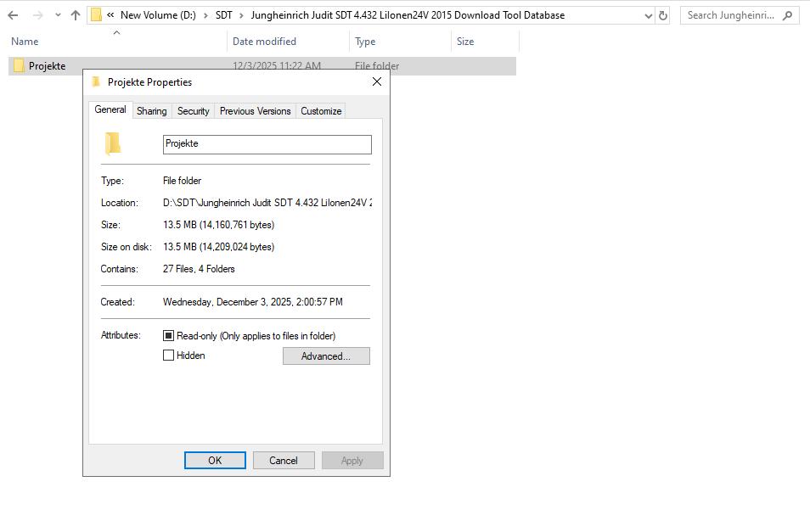Image resolution: width=810 pixels, height=532 pixels.
Task: Click the Size value 13.5 MB (14,160,761 bytes)
Action: [x=218, y=225]
